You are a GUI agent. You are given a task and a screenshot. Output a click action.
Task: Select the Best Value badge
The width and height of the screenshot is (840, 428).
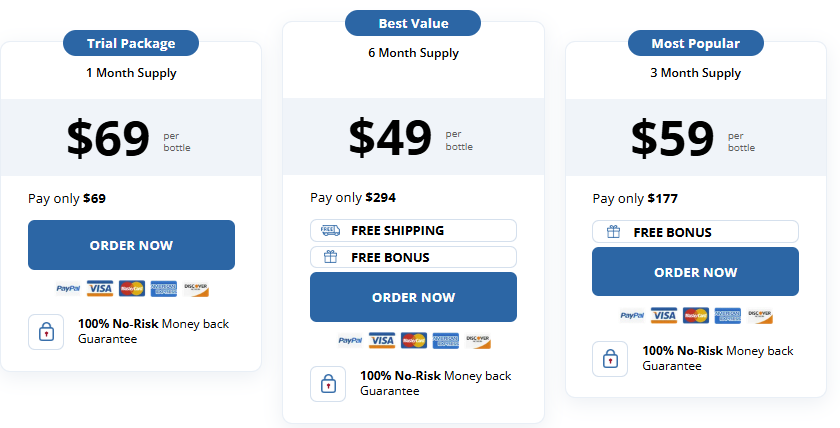pyautogui.click(x=413, y=23)
